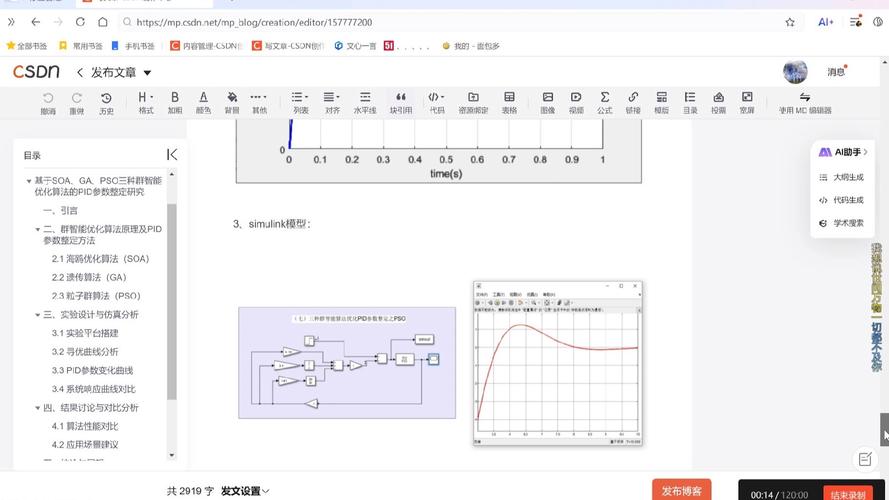Open the AI助手 panel
Viewport: 889px width, 500px height.
coord(843,152)
